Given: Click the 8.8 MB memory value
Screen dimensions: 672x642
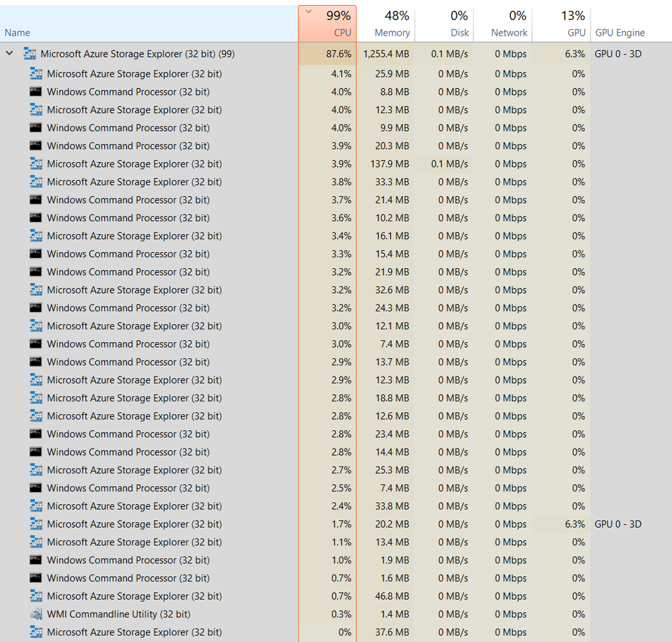Looking at the screenshot, I should pyautogui.click(x=395, y=91).
